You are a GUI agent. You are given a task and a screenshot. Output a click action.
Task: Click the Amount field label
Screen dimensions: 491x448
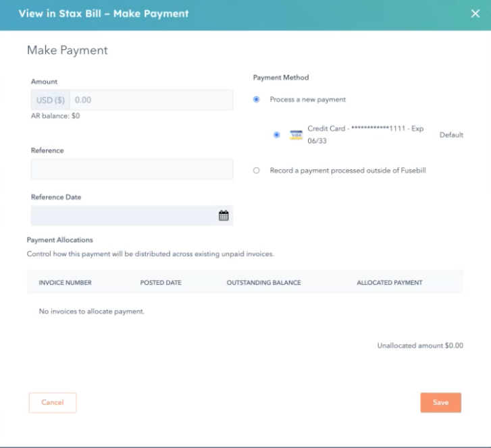click(44, 82)
